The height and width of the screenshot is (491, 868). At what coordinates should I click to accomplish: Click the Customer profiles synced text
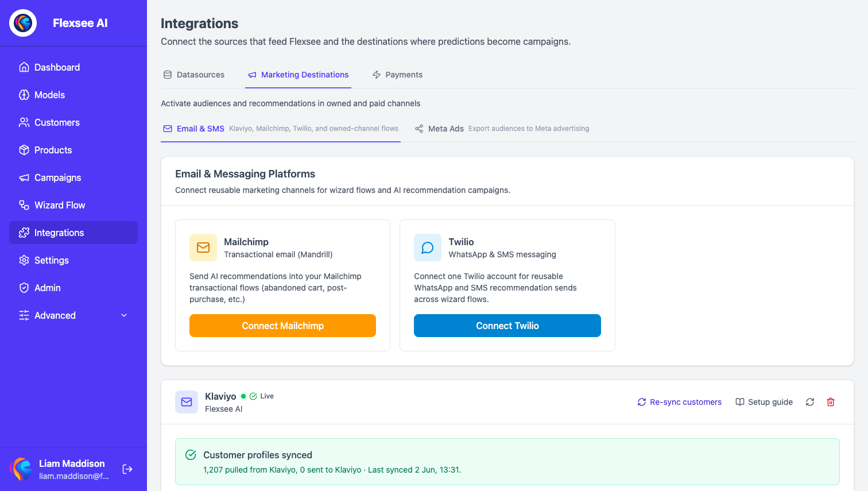point(258,455)
